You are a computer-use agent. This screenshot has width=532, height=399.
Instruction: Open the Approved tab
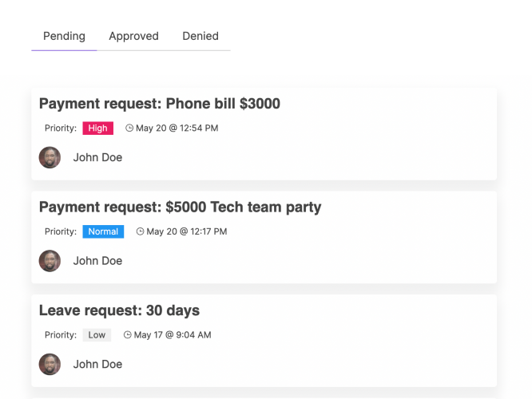(x=133, y=36)
